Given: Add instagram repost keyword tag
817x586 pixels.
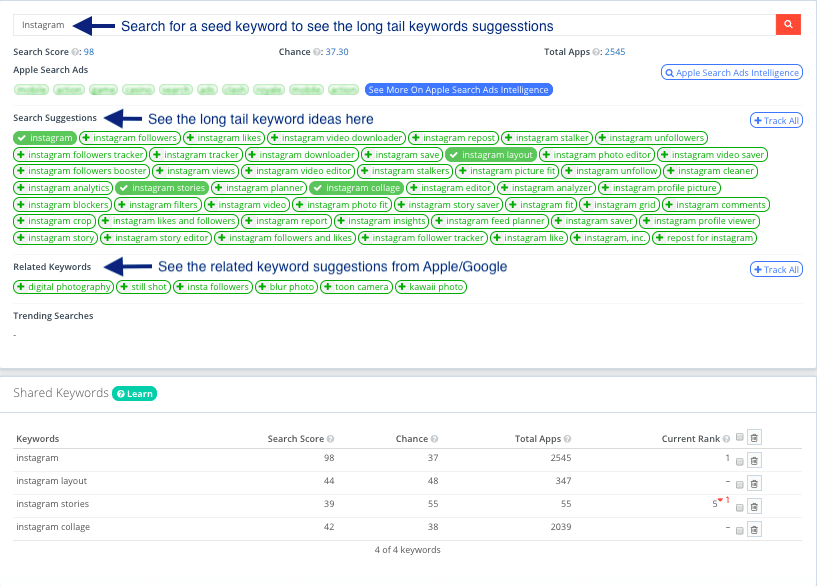Looking at the screenshot, I should coord(453,138).
